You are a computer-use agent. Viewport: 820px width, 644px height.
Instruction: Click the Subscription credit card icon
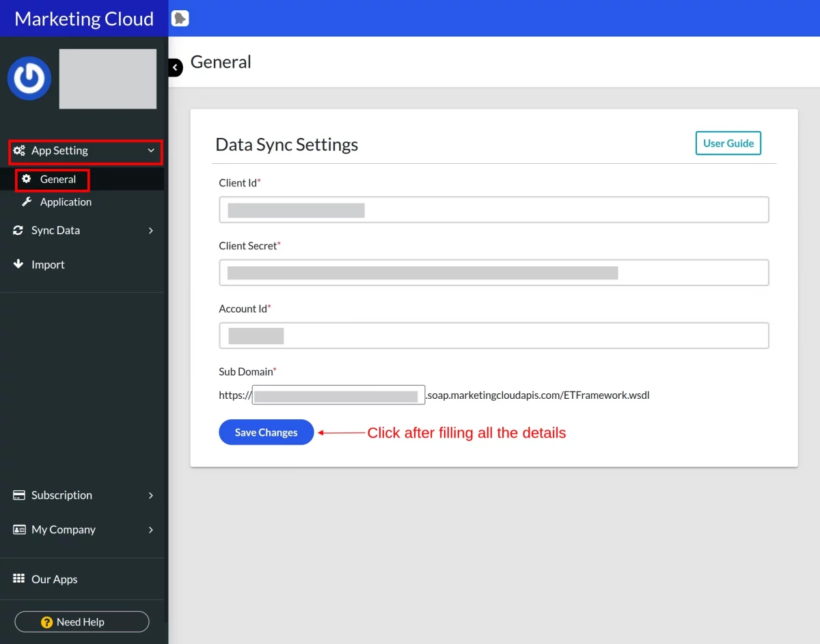coord(19,495)
